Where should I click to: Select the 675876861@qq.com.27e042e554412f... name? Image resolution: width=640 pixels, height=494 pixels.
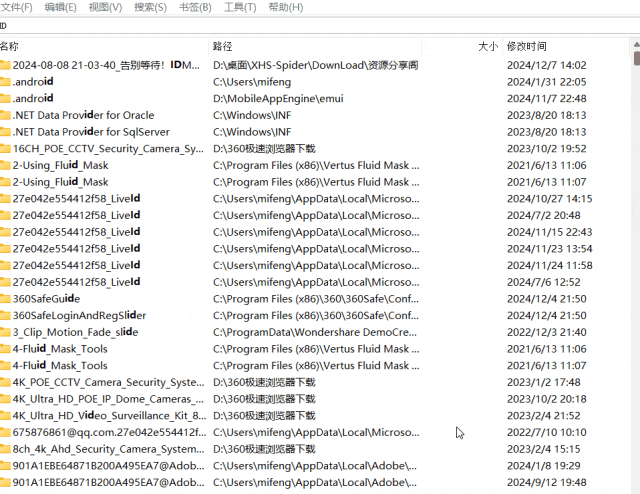point(109,432)
